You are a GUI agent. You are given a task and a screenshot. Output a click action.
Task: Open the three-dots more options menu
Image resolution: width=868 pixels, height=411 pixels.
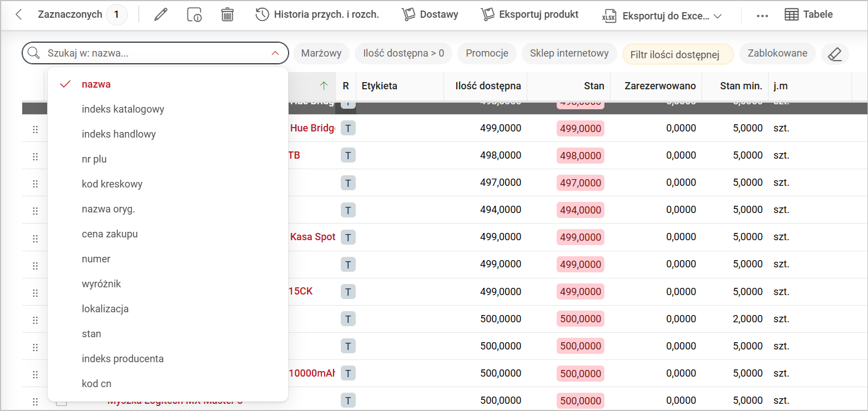click(x=763, y=16)
